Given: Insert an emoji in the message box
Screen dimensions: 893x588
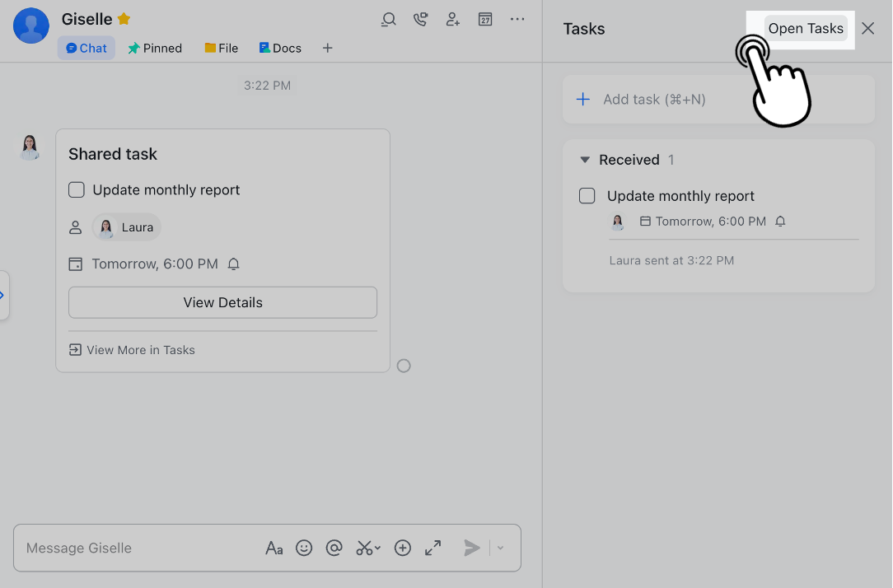Looking at the screenshot, I should (x=304, y=548).
